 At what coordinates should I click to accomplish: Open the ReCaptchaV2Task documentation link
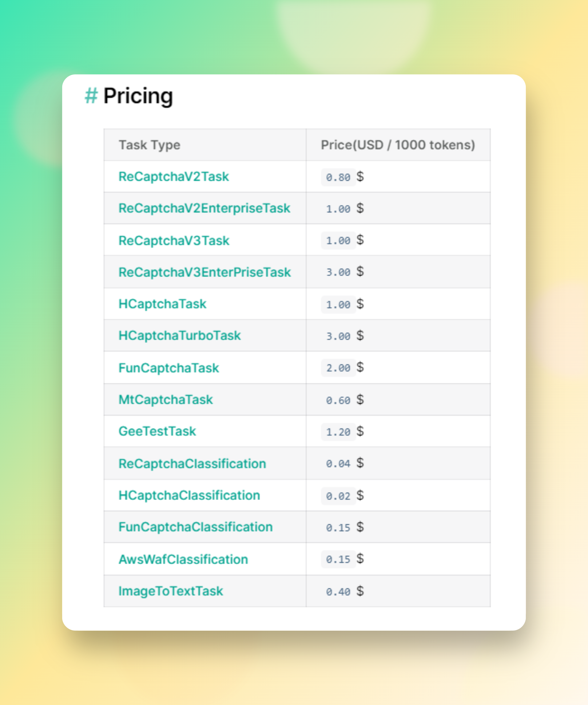[174, 176]
